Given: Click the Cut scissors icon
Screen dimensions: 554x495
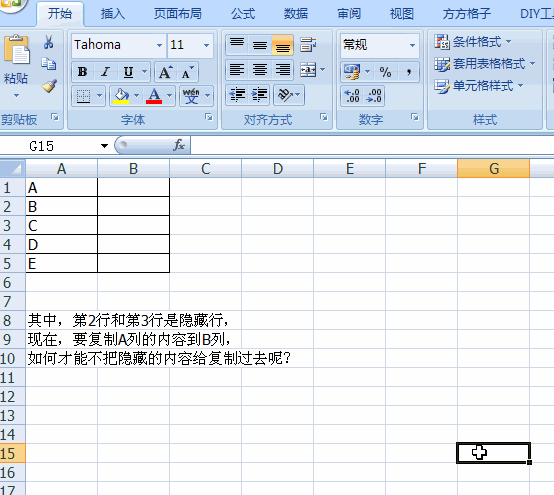Looking at the screenshot, I should tap(49, 42).
